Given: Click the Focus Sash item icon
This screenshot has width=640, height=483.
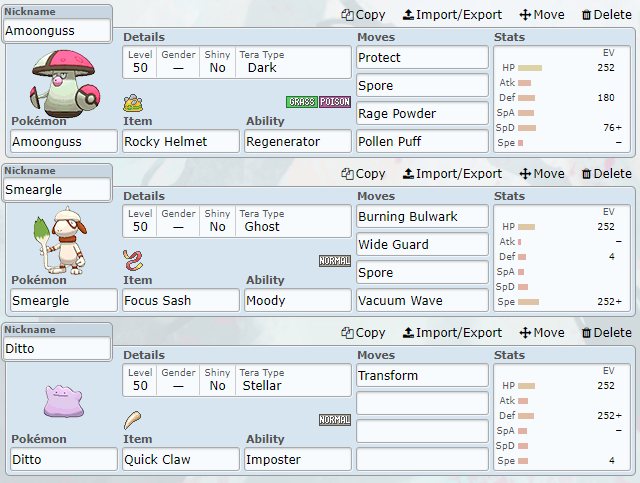Looking at the screenshot, I should click(x=133, y=260).
